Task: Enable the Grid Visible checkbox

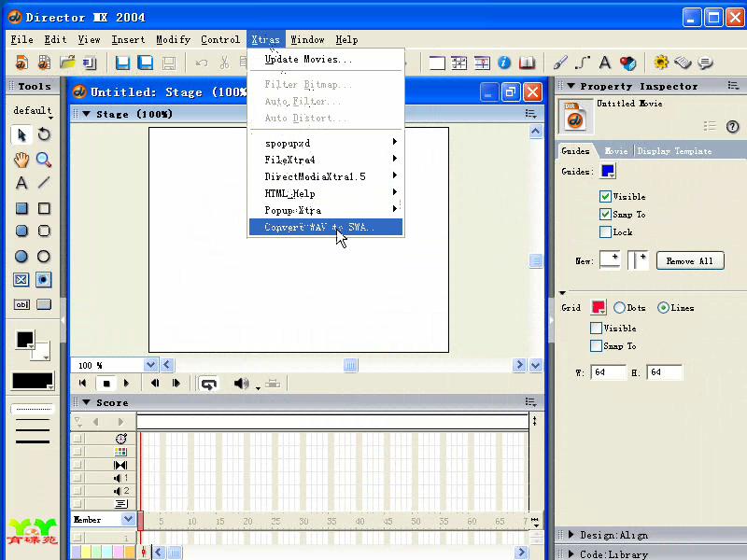Action: (596, 329)
